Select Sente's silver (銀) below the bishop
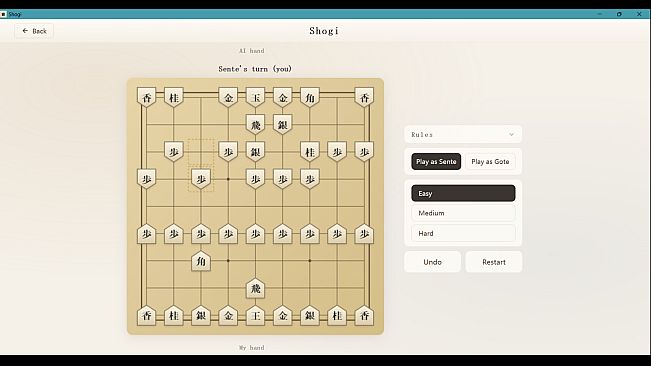Screen dimensions: 651x366 201,315
